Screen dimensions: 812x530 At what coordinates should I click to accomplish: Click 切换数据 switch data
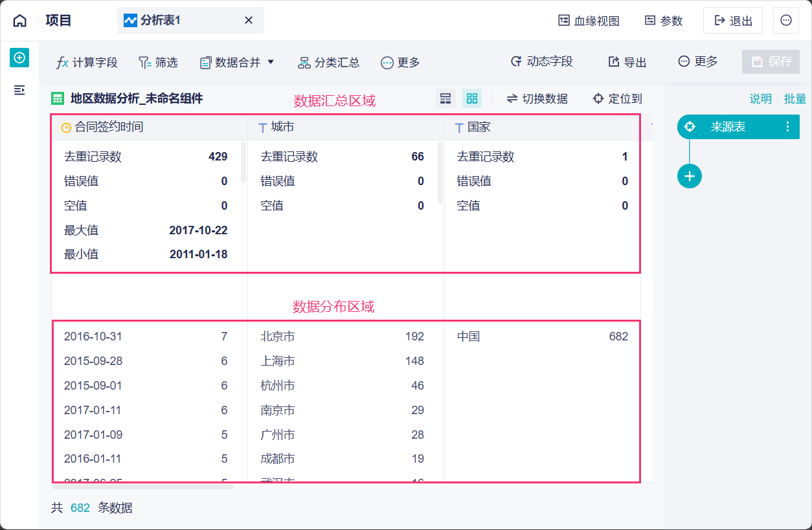[x=537, y=98]
